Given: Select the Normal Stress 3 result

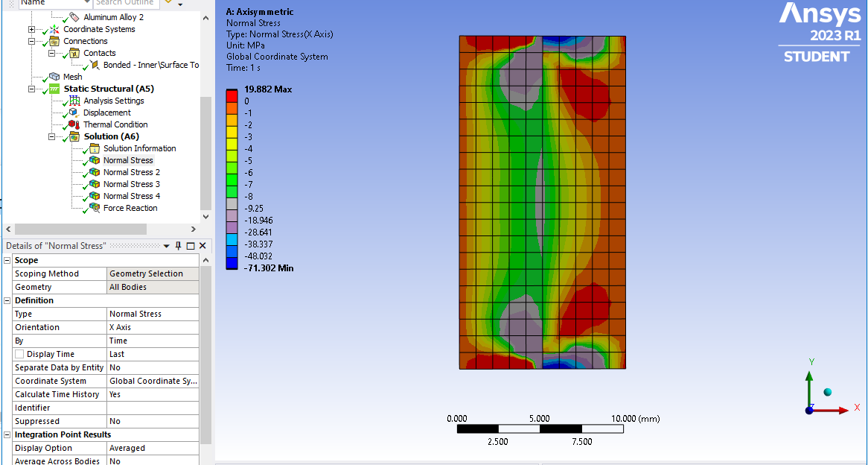Looking at the screenshot, I should tap(132, 184).
